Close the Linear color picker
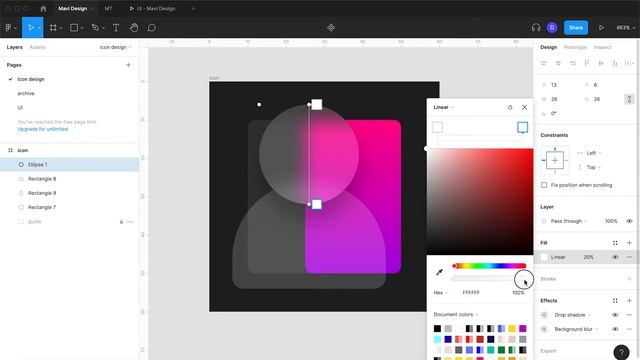Image resolution: width=640 pixels, height=360 pixels. pos(524,107)
